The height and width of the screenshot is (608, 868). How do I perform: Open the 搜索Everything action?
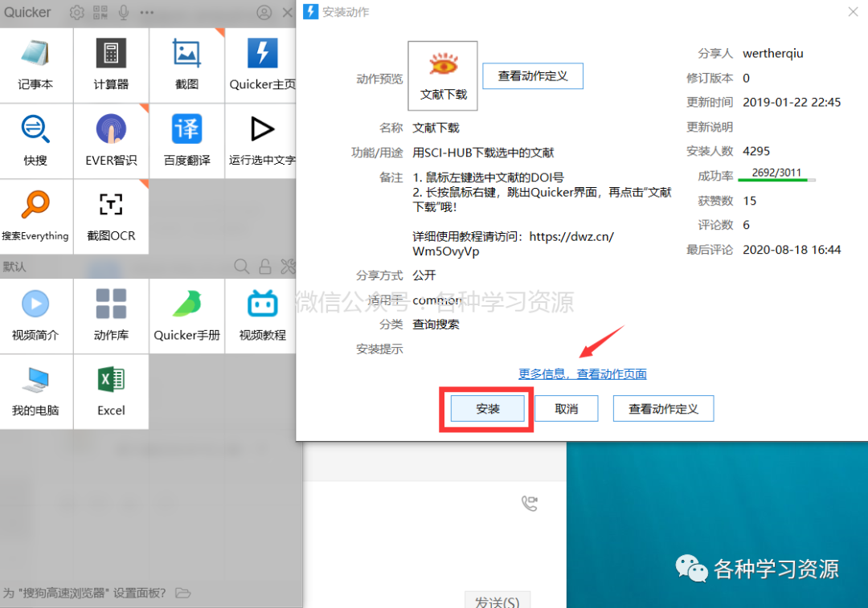35,217
